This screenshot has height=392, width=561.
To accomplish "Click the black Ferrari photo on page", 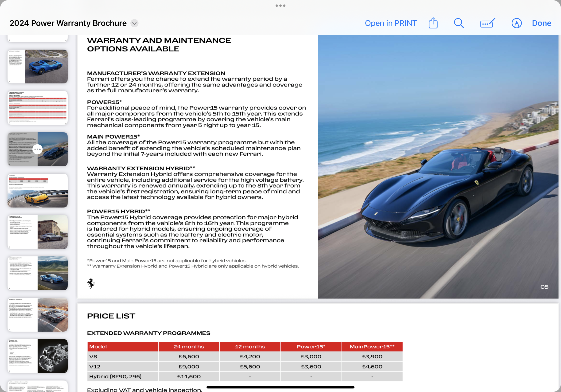I will (x=438, y=167).
